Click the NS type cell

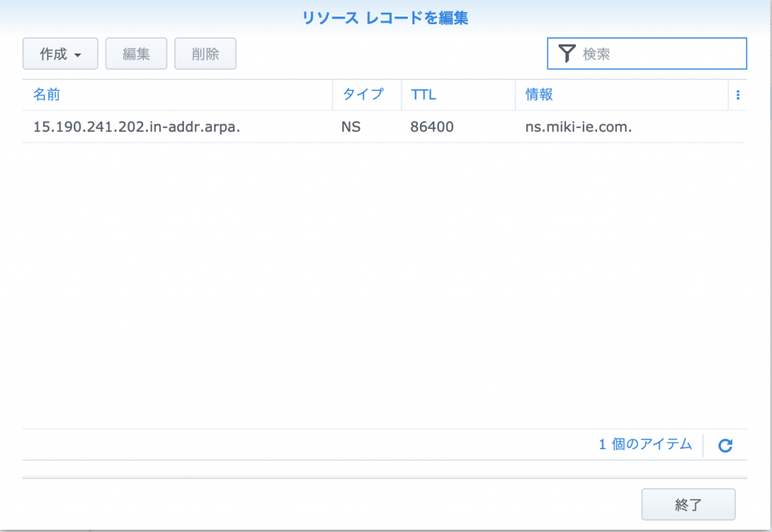[x=351, y=127]
